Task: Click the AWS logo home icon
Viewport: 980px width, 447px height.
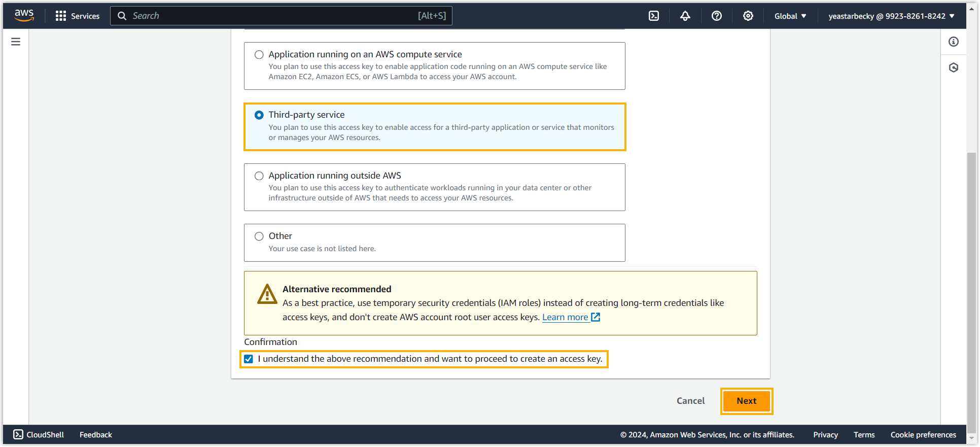Action: click(x=24, y=16)
